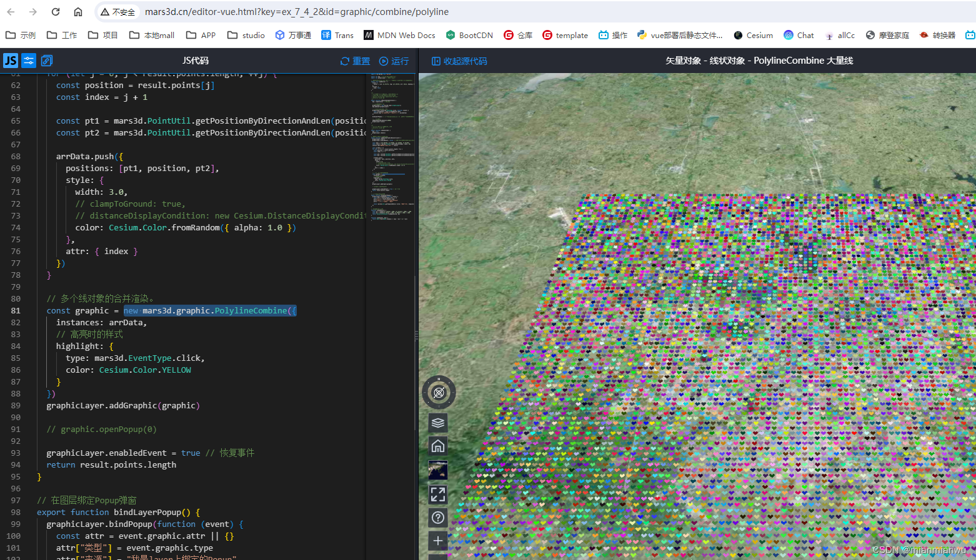The height and width of the screenshot is (560, 976).
Task: Open the help question-mark icon on map
Action: 437,518
